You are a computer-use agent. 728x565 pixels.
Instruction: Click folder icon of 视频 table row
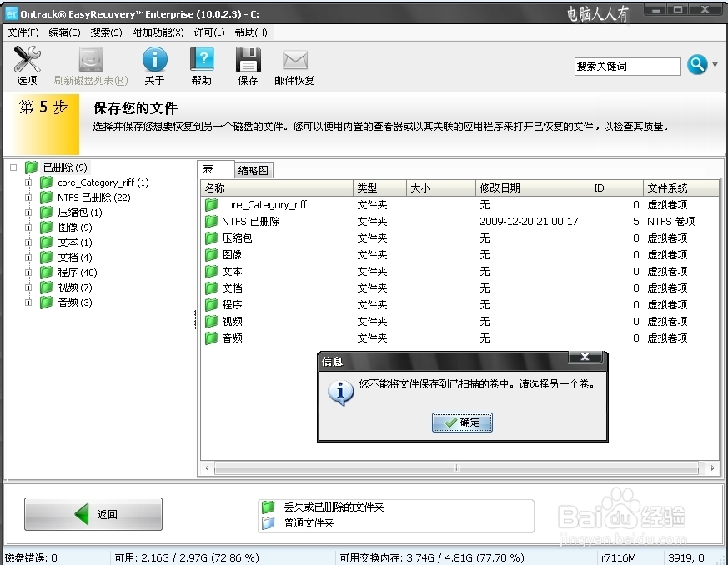coord(211,322)
